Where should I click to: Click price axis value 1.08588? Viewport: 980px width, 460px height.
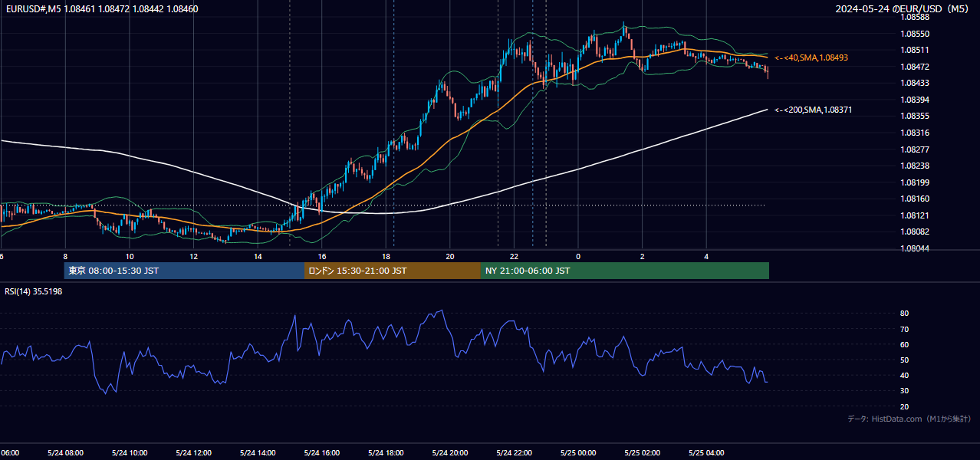coord(914,18)
